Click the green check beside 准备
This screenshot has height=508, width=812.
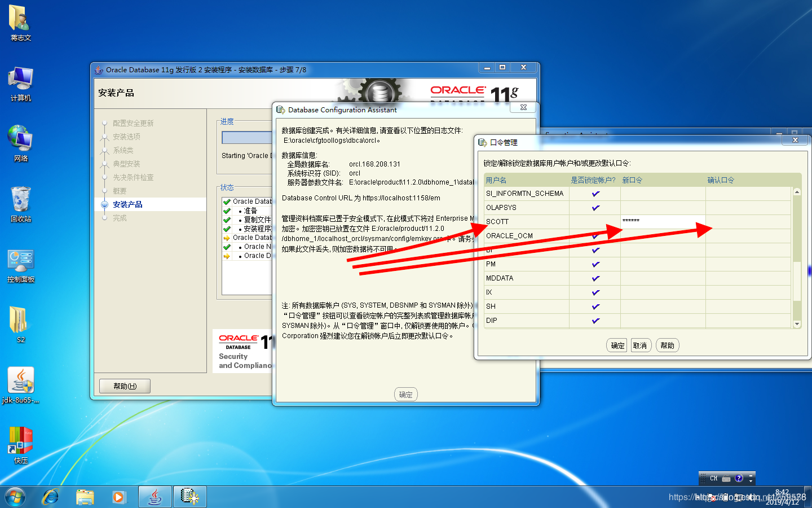[227, 211]
